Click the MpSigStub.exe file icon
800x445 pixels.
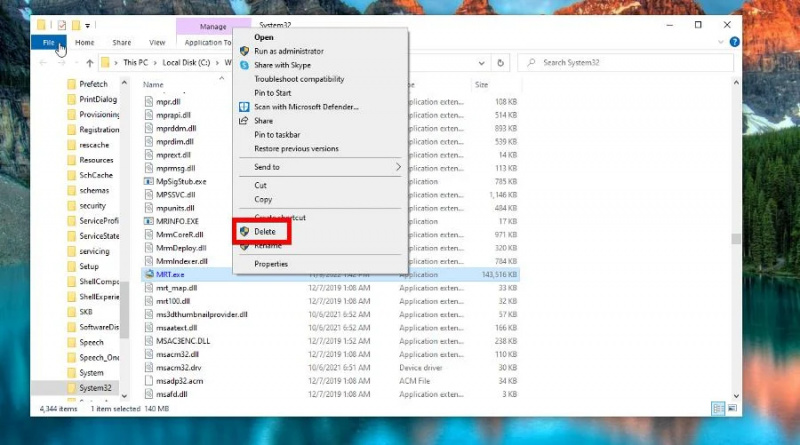pyautogui.click(x=148, y=182)
